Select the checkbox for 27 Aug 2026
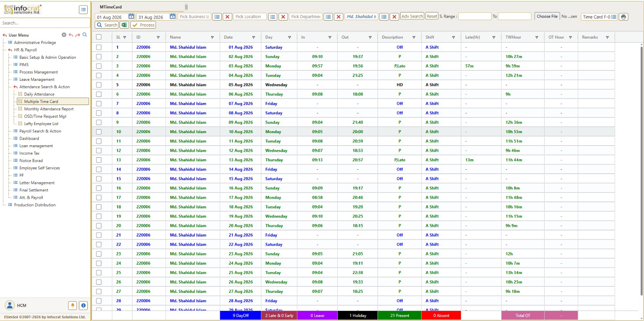This screenshot has width=644, height=321. coord(99,292)
